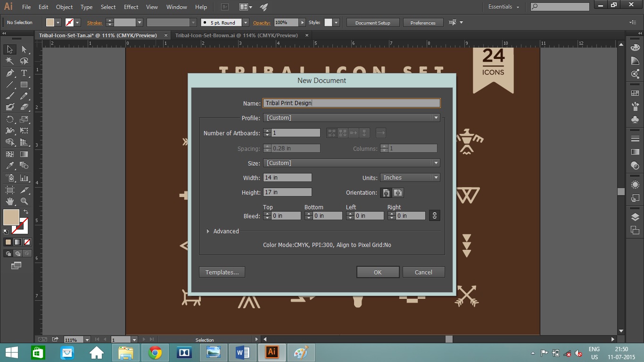This screenshot has width=644, height=362.
Task: Open the Window menu
Action: click(177, 7)
